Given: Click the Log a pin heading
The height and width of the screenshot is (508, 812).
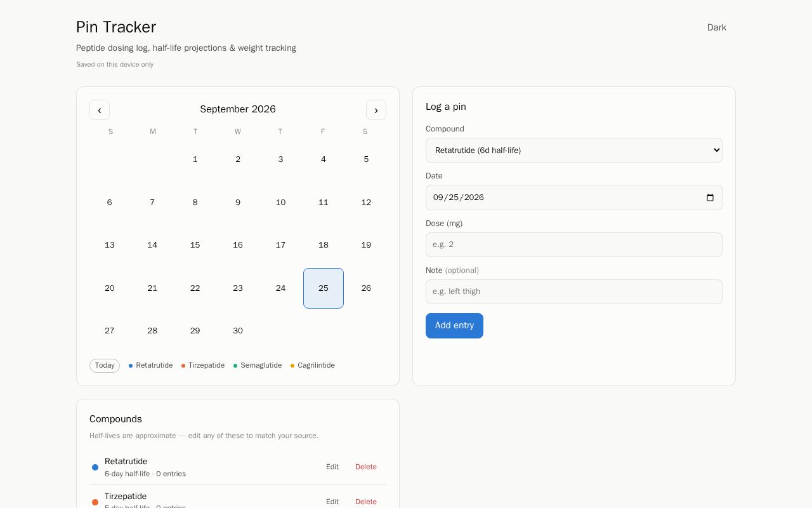Looking at the screenshot, I should click(x=446, y=107).
